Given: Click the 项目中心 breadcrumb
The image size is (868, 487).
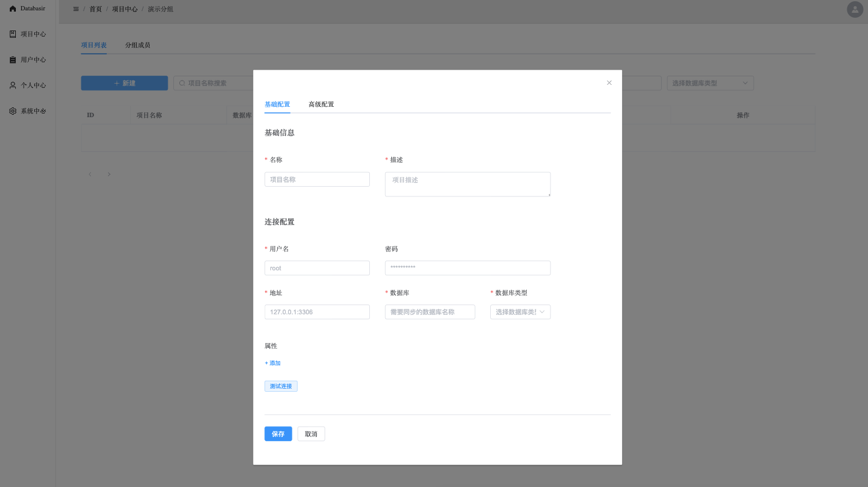Looking at the screenshot, I should (125, 9).
